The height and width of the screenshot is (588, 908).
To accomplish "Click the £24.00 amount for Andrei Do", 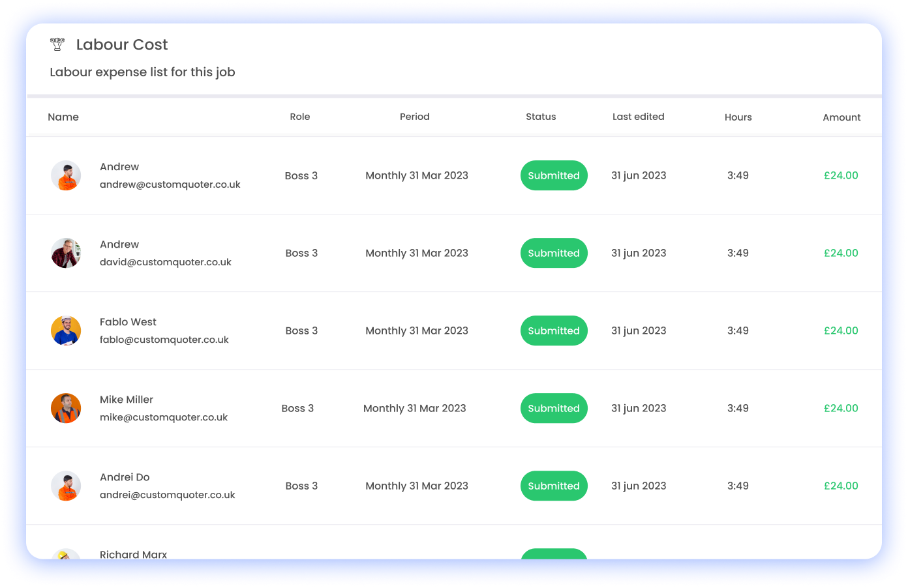I will (841, 486).
